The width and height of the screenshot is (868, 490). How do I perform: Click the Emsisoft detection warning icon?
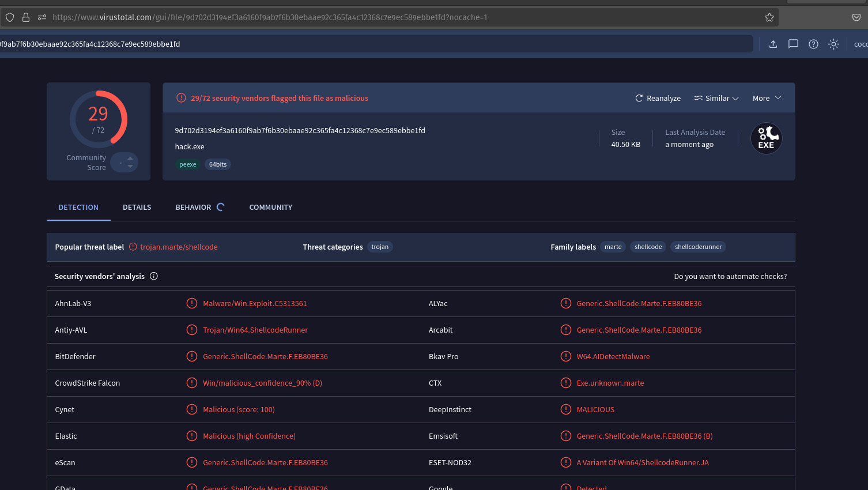coord(566,436)
